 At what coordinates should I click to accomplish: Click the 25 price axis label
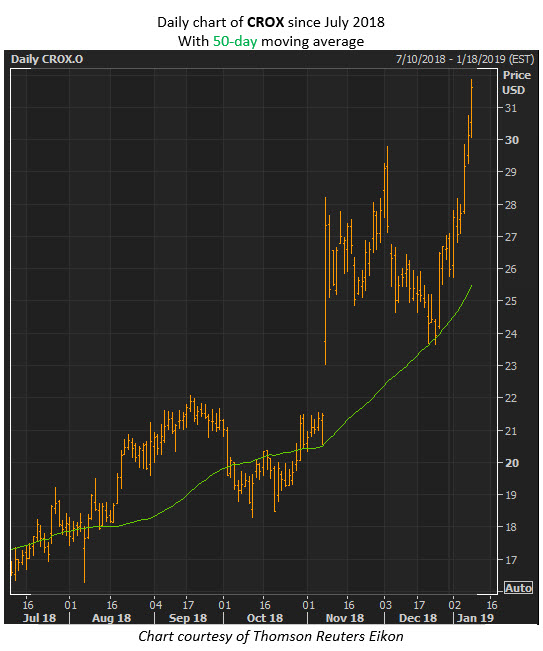coord(511,301)
